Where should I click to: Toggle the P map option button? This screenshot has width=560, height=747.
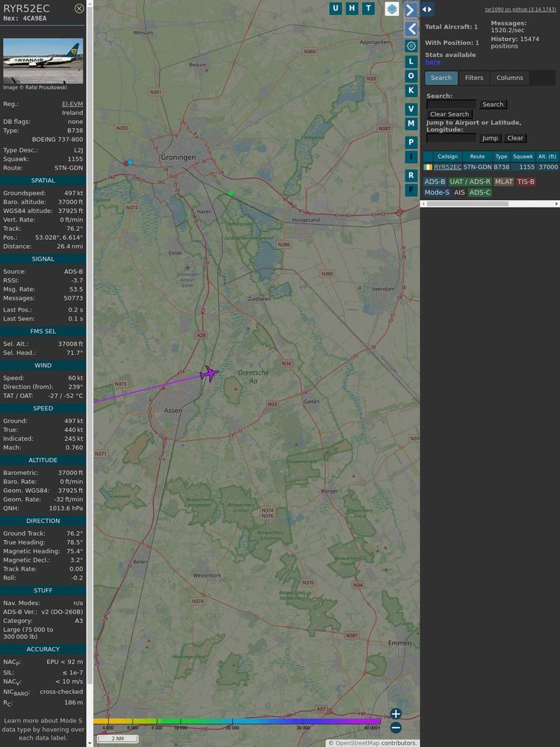[x=411, y=142]
